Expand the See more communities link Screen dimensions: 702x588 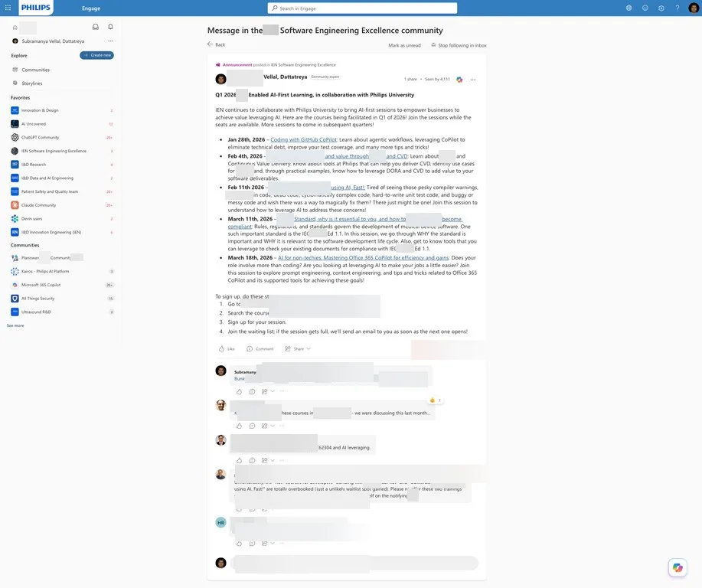[x=15, y=325]
